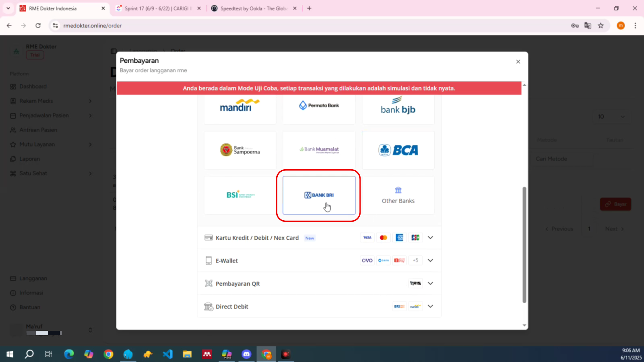
Task: Open Discord from the taskbar
Action: (247, 354)
